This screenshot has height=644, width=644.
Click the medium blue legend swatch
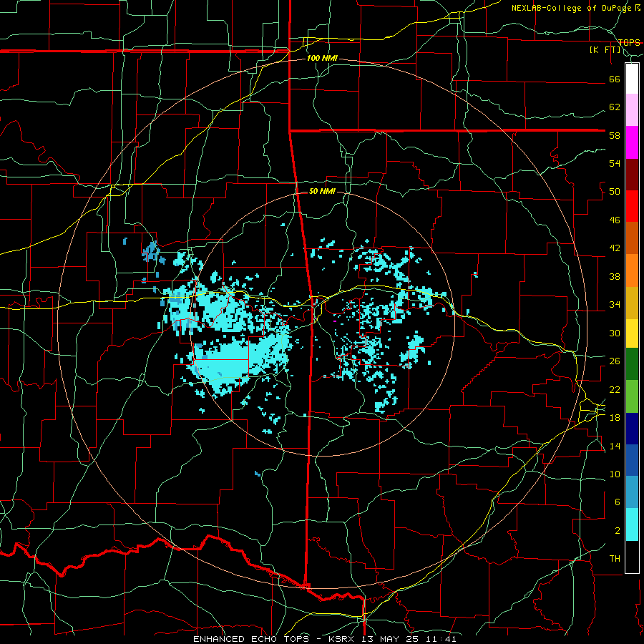(632, 460)
